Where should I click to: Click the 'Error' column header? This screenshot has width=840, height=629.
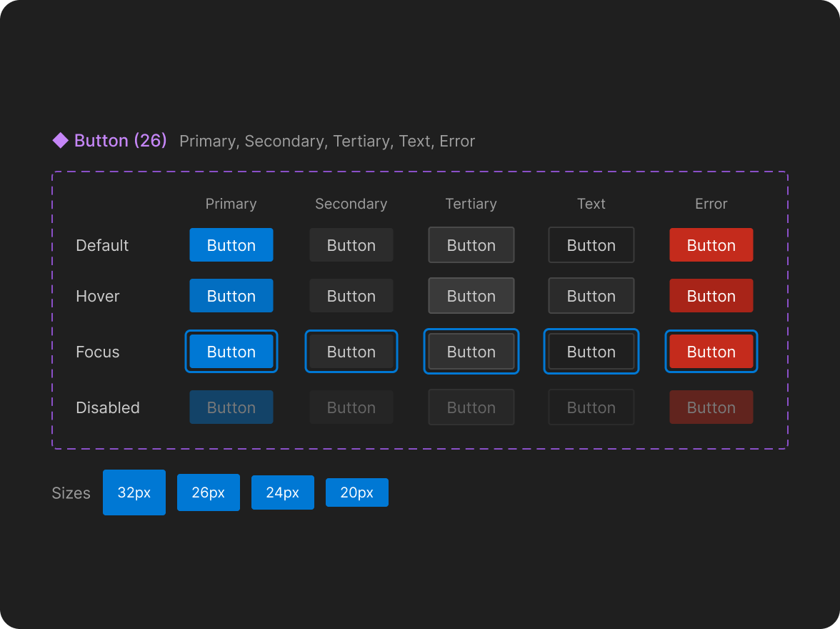click(711, 204)
